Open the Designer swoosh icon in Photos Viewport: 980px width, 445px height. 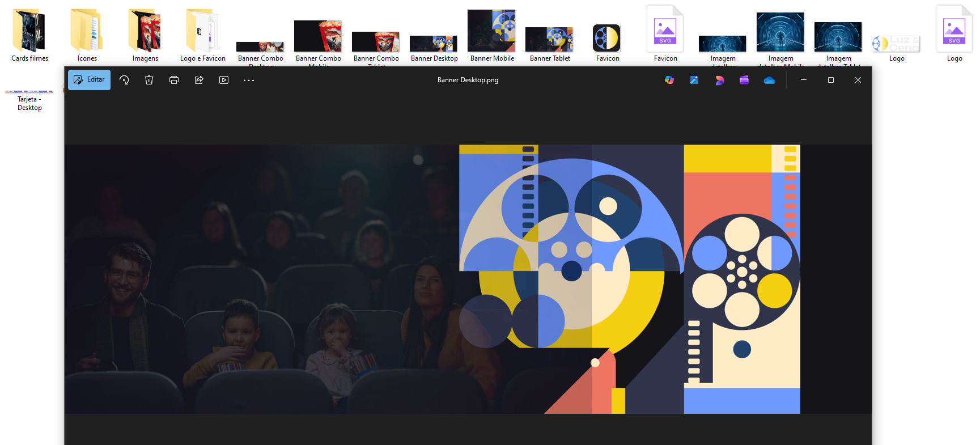click(x=719, y=80)
